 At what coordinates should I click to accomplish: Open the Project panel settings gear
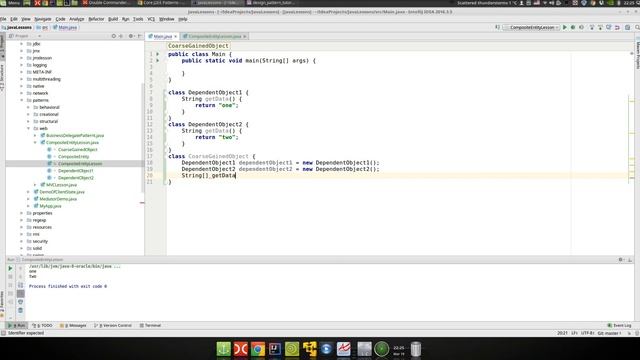(x=131, y=36)
